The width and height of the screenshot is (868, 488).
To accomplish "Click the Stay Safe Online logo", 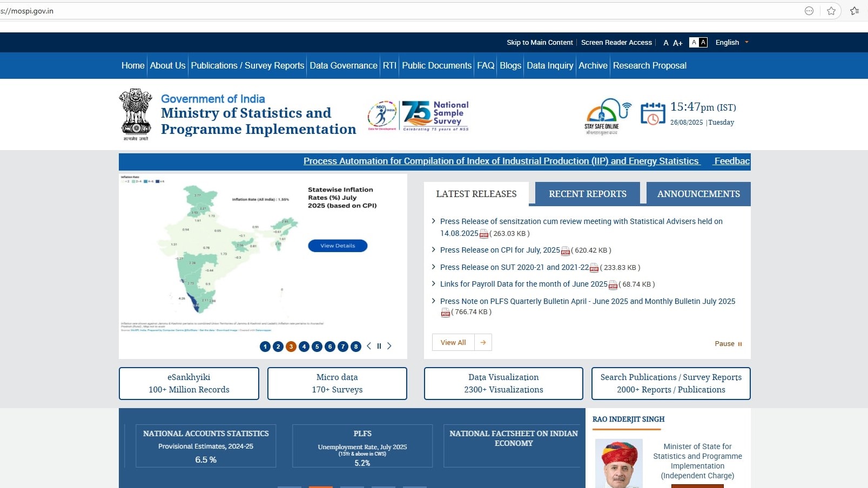I will 607,116.
